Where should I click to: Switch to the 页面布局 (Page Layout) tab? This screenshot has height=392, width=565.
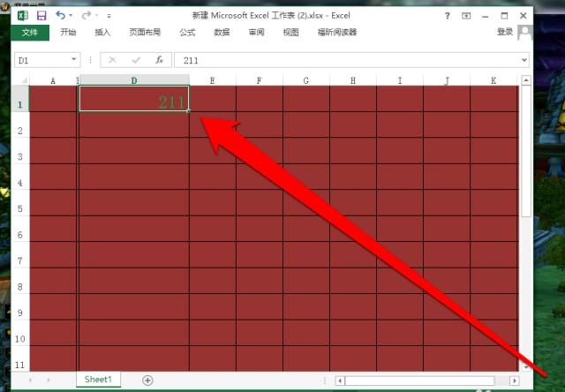coord(145,33)
